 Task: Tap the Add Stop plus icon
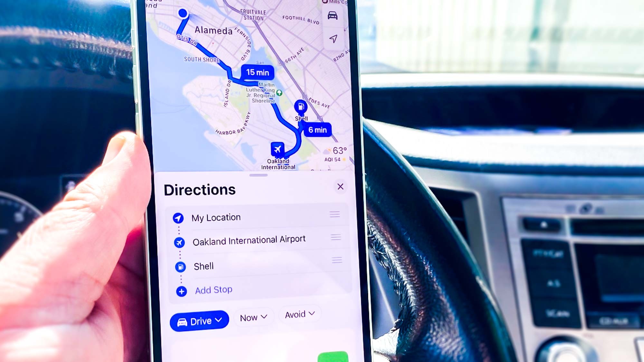point(182,290)
